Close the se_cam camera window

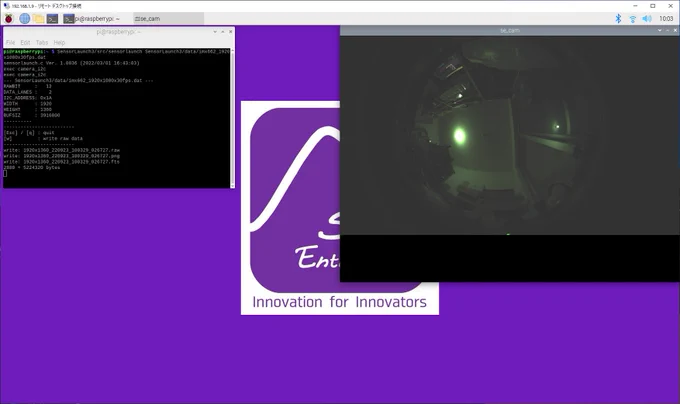(675, 30)
